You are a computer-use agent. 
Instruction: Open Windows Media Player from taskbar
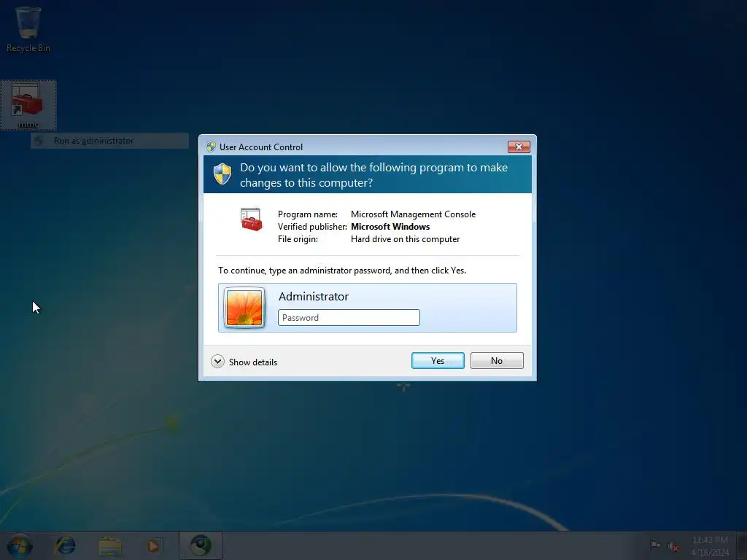[x=154, y=545]
